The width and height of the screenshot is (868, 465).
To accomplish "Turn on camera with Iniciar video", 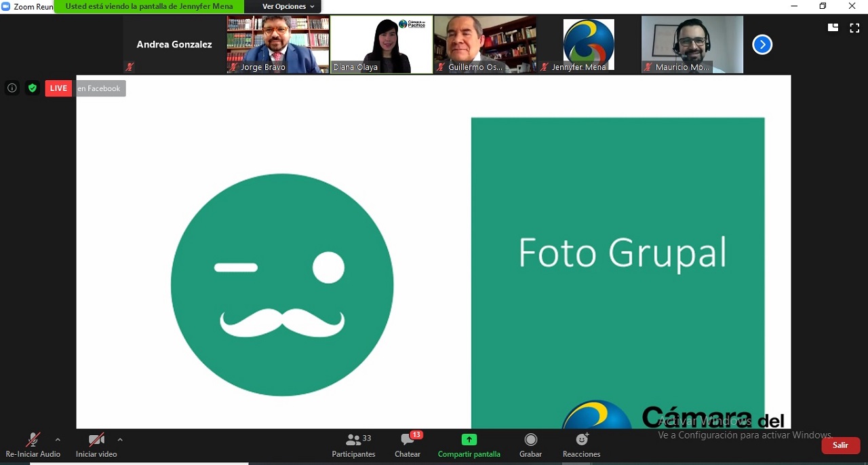I will (x=96, y=445).
